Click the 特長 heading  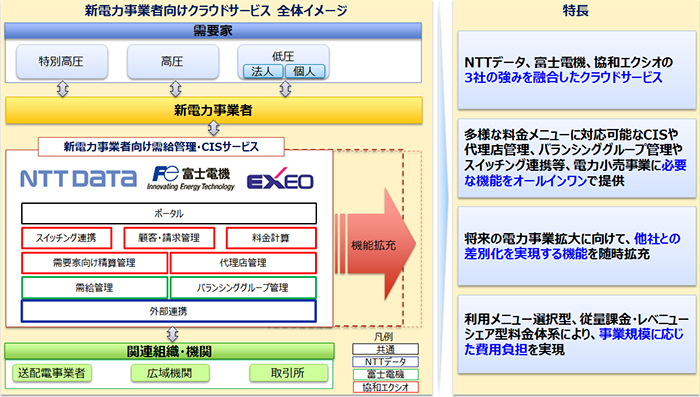click(575, 10)
